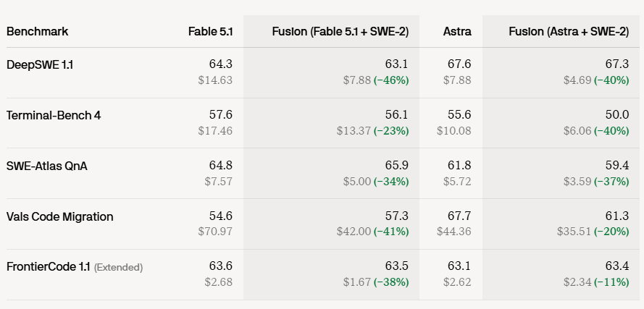Select the FrontierCode 1.1 benchmark name

tap(48, 267)
